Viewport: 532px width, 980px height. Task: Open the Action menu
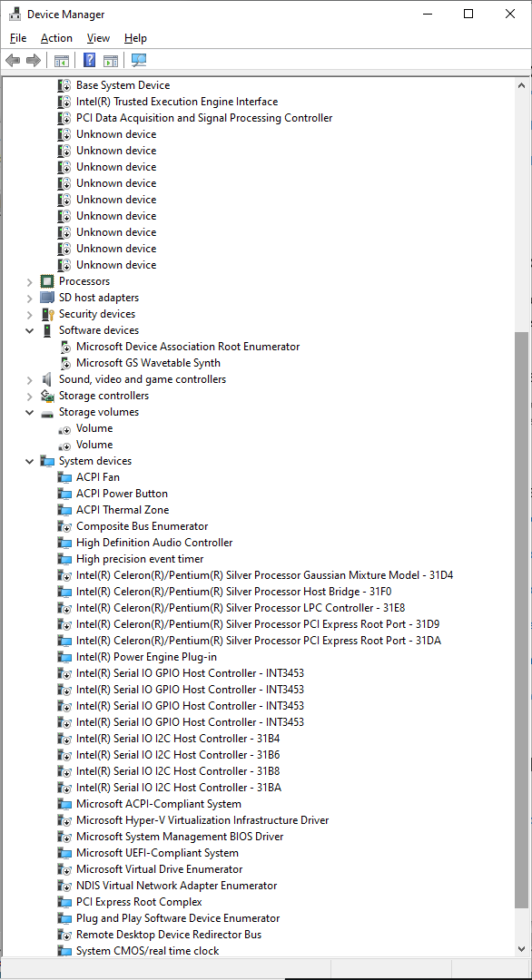(x=56, y=38)
